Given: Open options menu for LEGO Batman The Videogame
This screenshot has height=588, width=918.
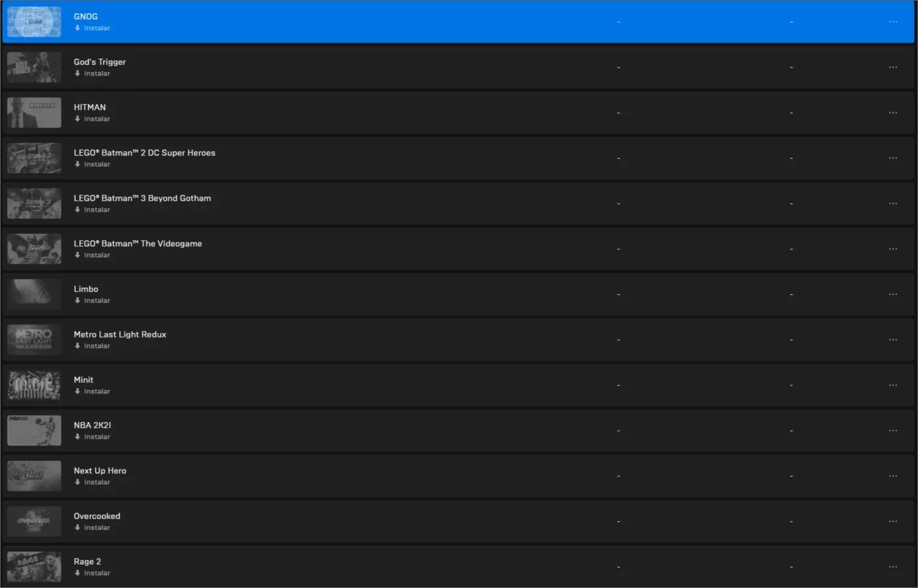Looking at the screenshot, I should click(892, 248).
